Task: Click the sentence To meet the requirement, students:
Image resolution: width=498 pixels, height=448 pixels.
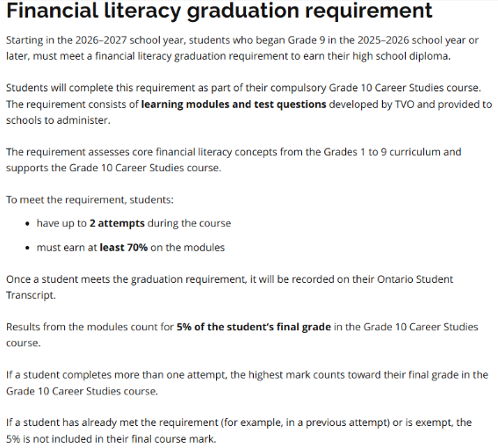Action: pyautogui.click(x=90, y=200)
